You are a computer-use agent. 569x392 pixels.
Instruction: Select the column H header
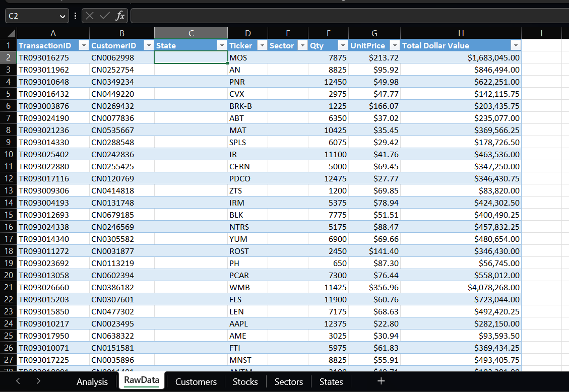pyautogui.click(x=461, y=33)
